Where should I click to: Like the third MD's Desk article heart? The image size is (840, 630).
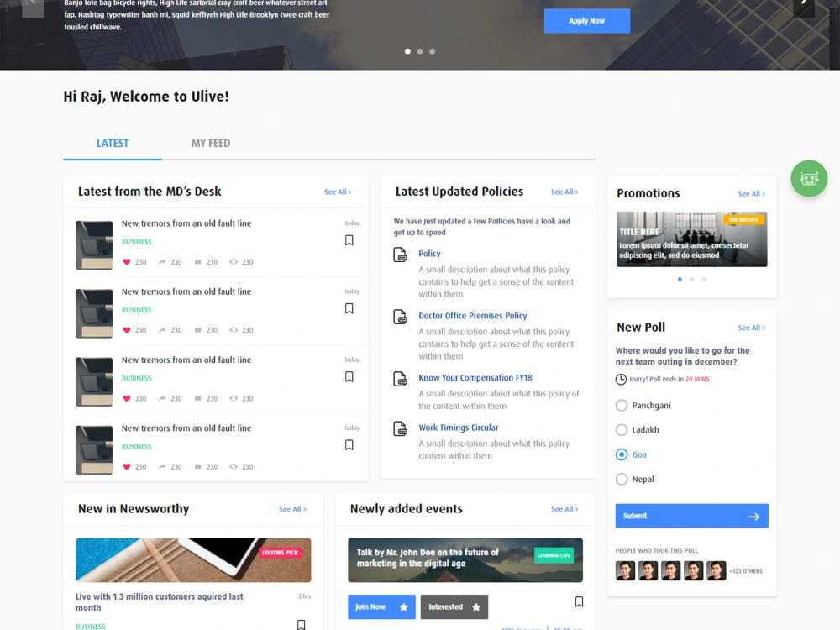127,398
